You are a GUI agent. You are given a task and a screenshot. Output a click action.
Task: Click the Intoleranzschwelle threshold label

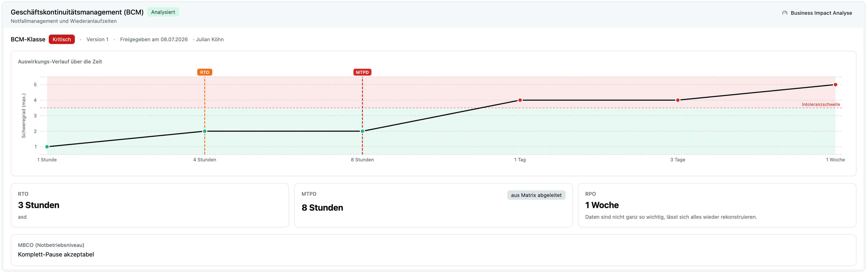pos(821,104)
